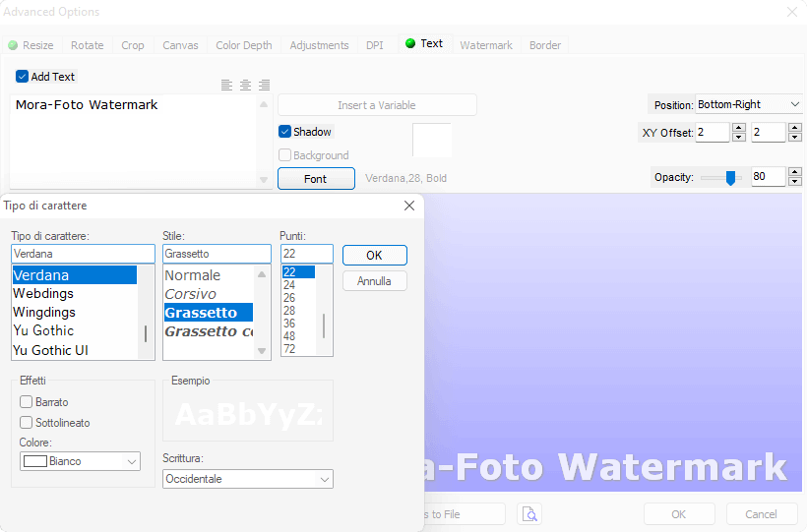Click the watermark text input area
The width and height of the screenshot is (807, 532).
click(x=134, y=142)
